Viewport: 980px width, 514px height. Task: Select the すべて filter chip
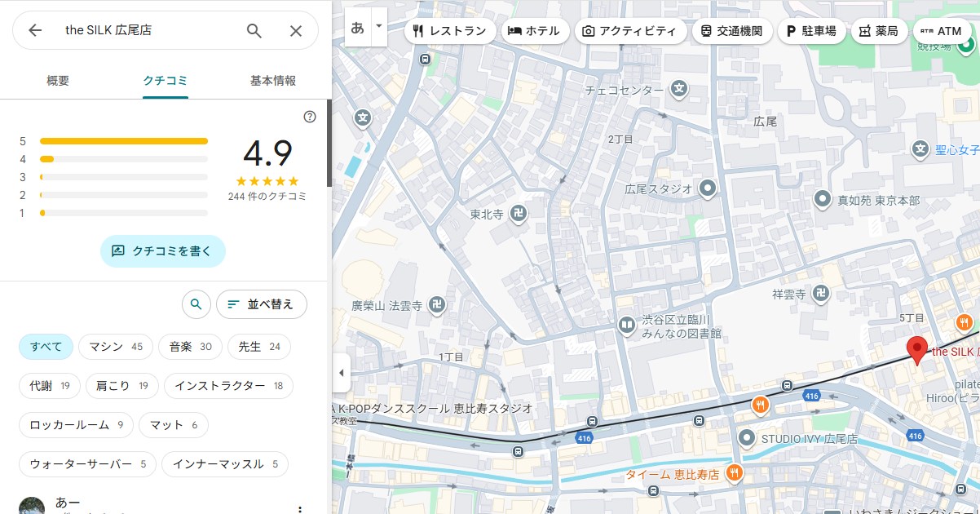(x=46, y=347)
